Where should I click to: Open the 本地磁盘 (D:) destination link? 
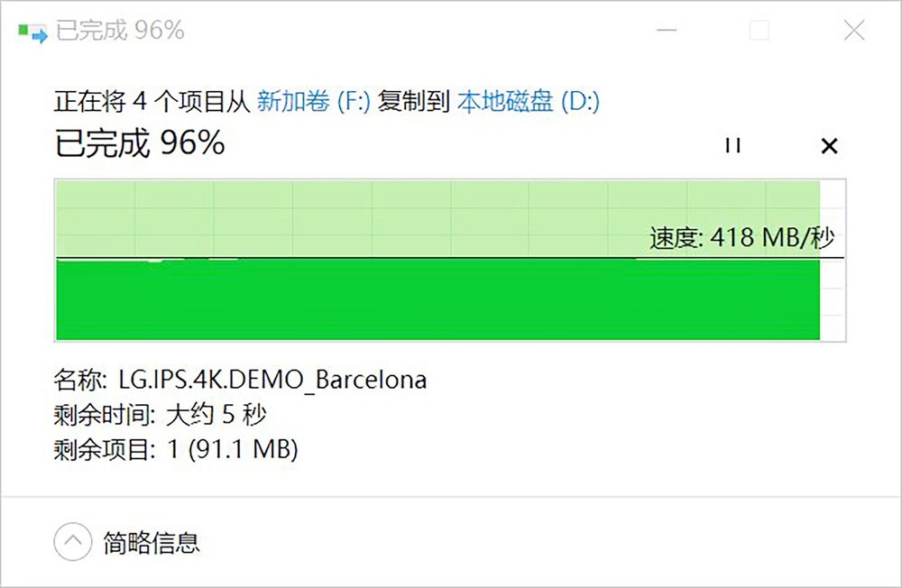(528, 101)
